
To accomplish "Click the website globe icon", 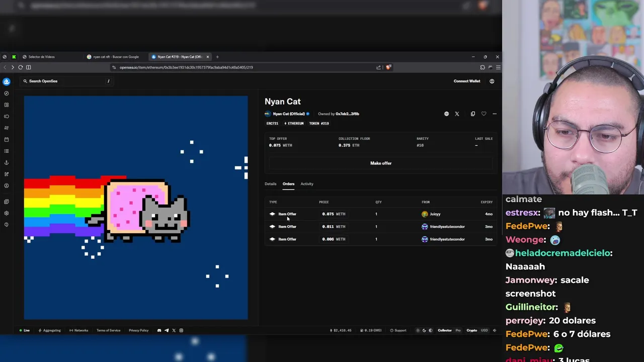I will tap(446, 114).
